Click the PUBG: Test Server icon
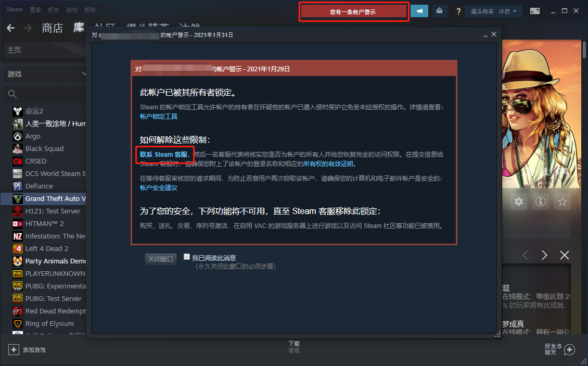 point(18,298)
